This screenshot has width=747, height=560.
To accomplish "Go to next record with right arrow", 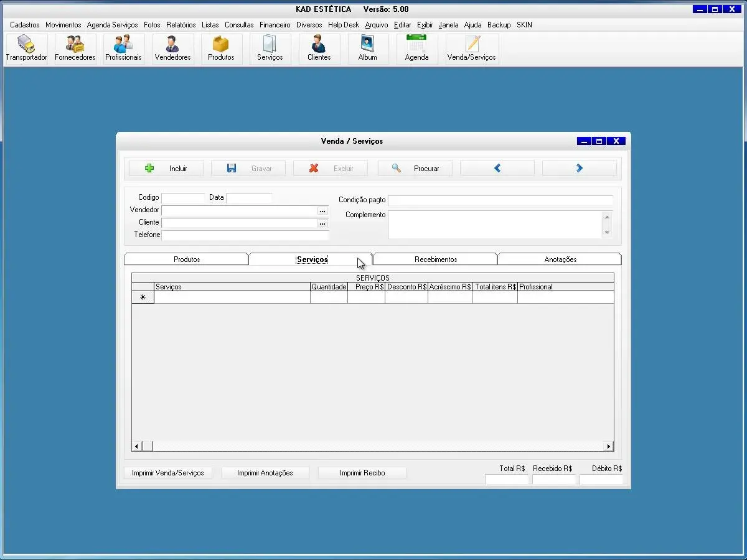I will 579,169.
